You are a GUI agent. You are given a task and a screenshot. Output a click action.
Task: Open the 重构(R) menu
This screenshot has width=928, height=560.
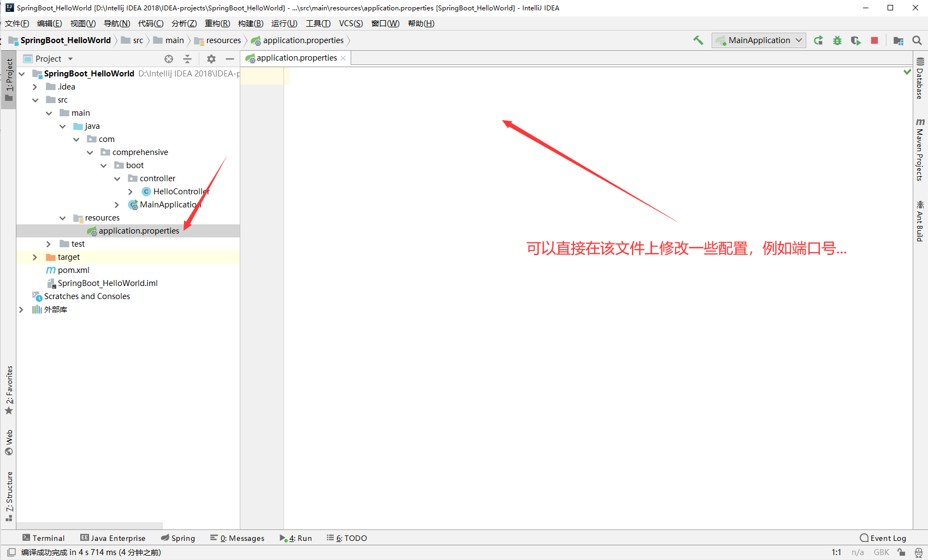[x=217, y=23]
